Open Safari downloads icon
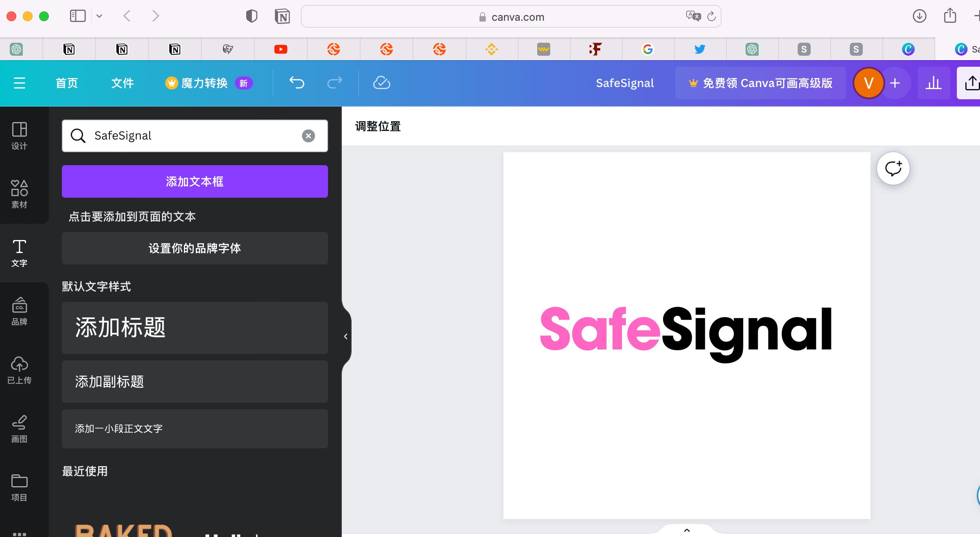This screenshot has height=537, width=980. point(919,16)
